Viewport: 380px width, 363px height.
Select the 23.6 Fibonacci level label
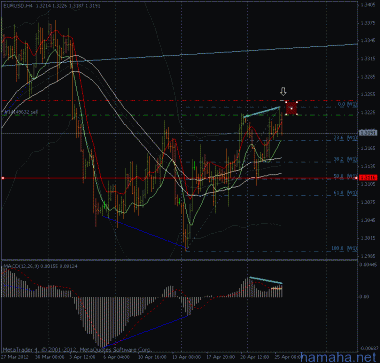pos(345,137)
